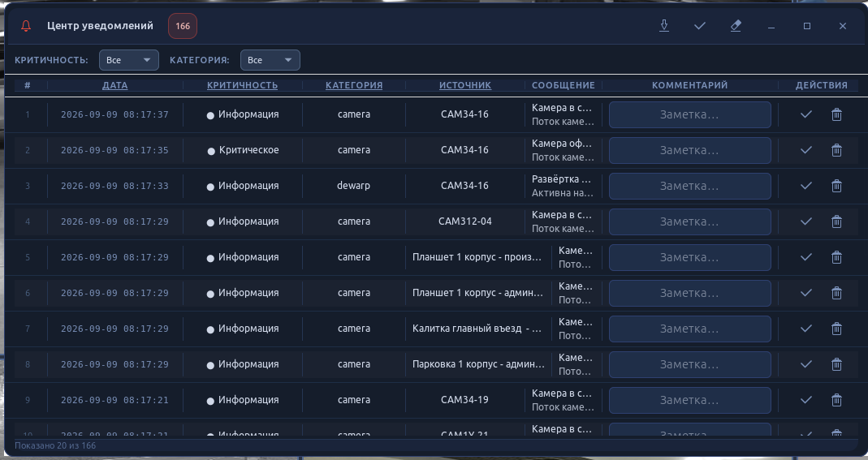Screen dimensions: 868x460
Task: Delete the row 2 critical notification
Action: tap(836, 150)
